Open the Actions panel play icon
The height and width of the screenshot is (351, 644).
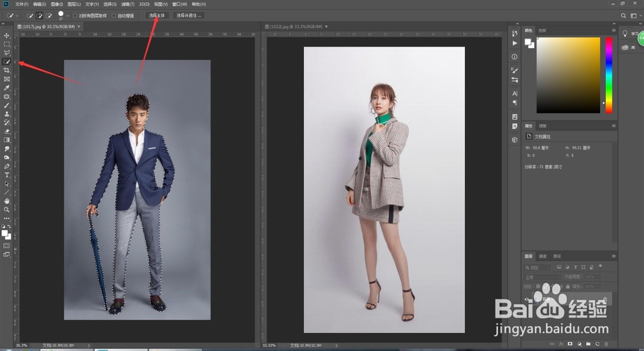[515, 43]
